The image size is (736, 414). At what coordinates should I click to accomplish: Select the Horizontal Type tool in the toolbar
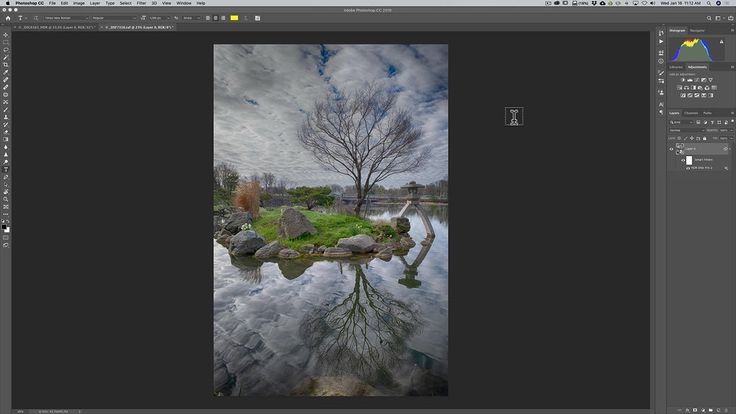[x=6, y=169]
